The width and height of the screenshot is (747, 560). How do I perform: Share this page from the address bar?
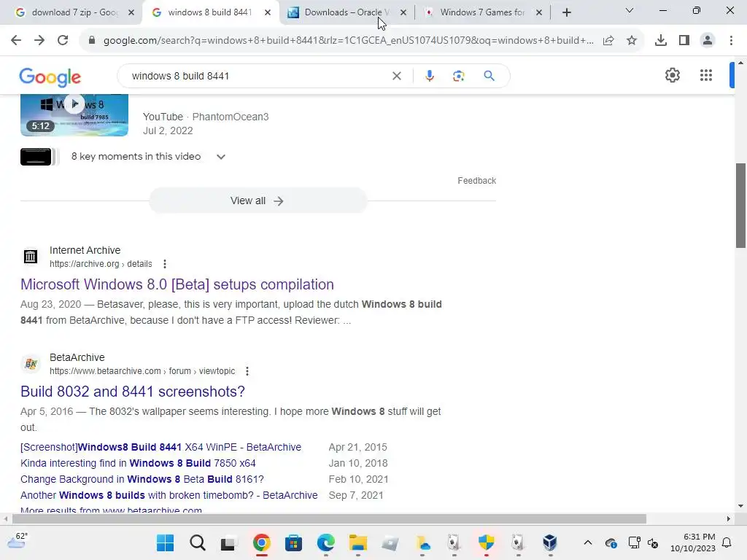608,41
